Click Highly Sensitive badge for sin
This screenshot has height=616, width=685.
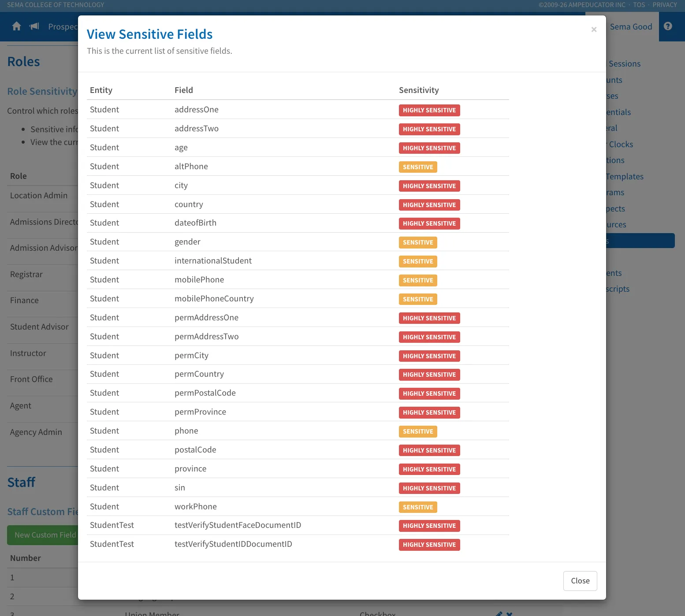tap(429, 488)
